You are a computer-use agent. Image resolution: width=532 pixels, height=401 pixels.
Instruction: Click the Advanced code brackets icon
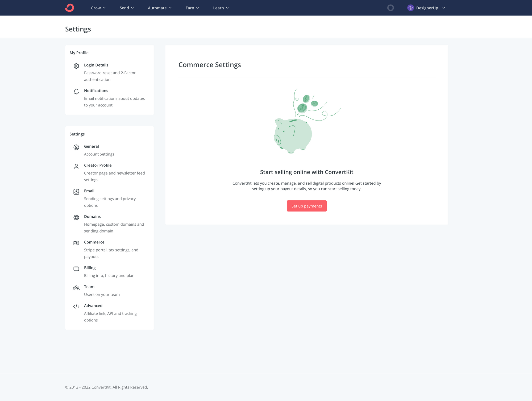point(76,307)
